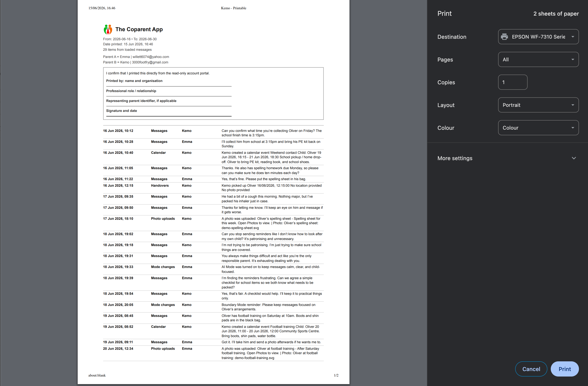Click "Signature and date" label

pyautogui.click(x=121, y=111)
